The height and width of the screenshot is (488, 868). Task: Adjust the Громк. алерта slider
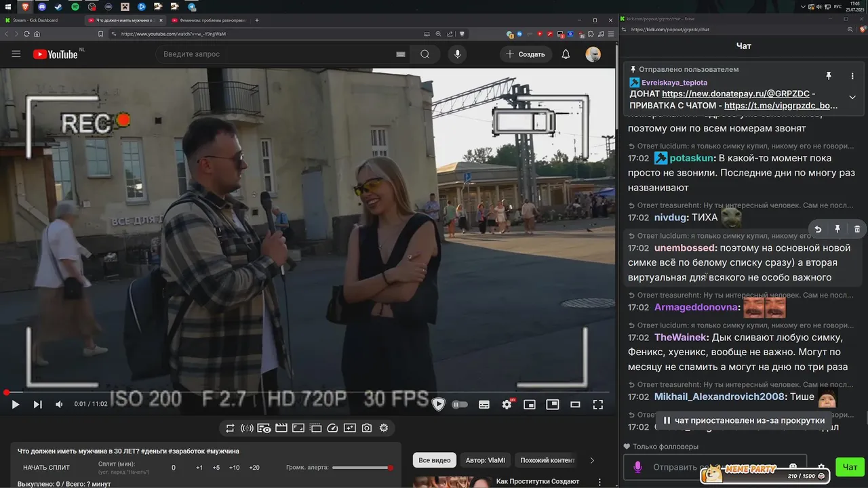361,468
